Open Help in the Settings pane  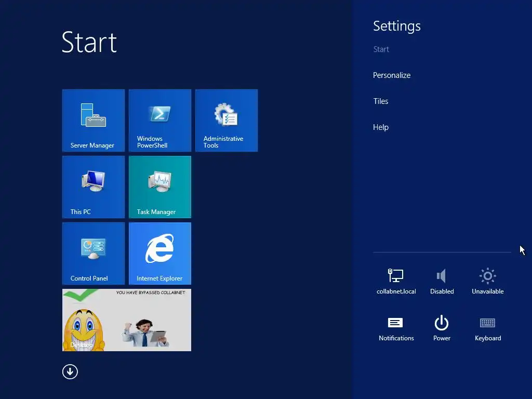tap(380, 127)
